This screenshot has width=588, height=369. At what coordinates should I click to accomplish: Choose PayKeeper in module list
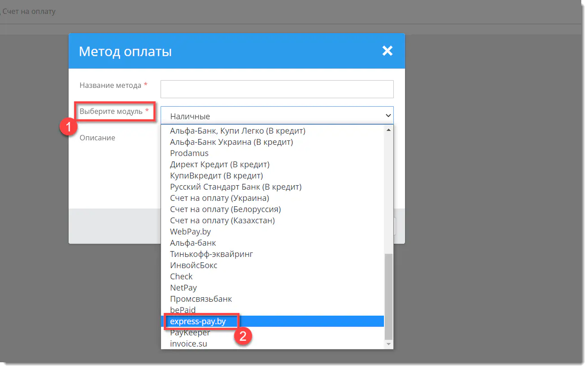pos(190,333)
